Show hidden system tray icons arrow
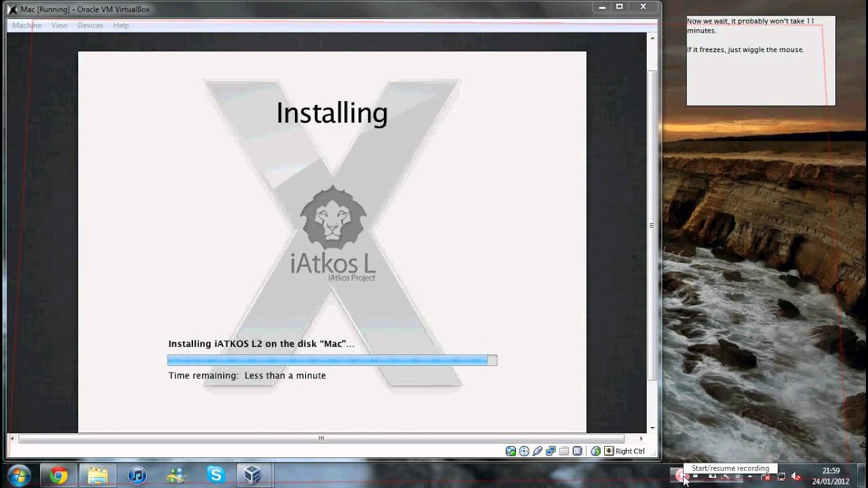This screenshot has width=868, height=488. click(x=750, y=476)
